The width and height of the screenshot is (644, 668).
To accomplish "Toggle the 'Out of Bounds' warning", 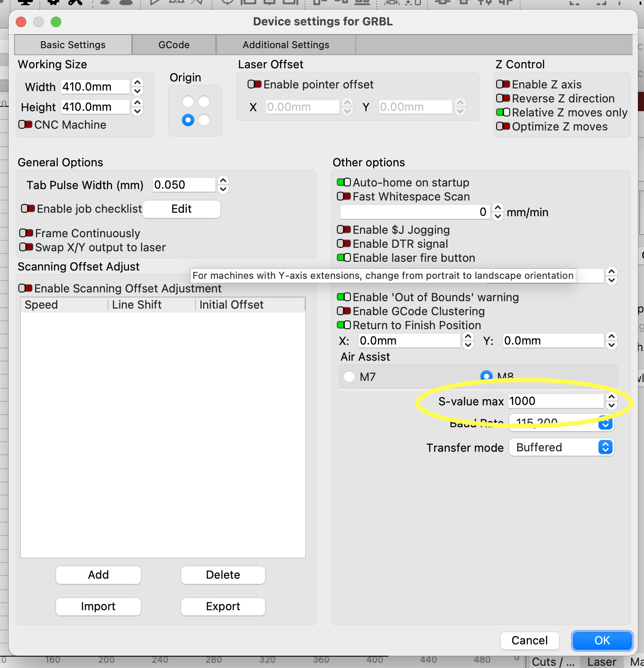I will coord(344,297).
